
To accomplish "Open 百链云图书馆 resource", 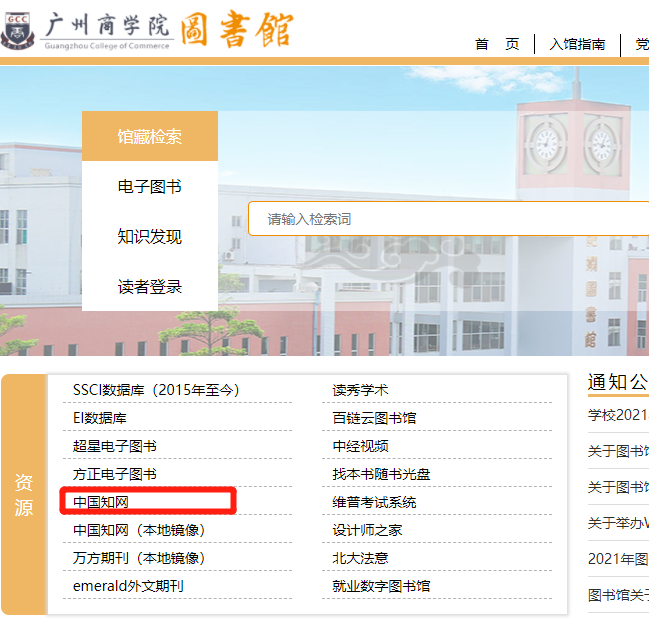I will (x=374, y=418).
